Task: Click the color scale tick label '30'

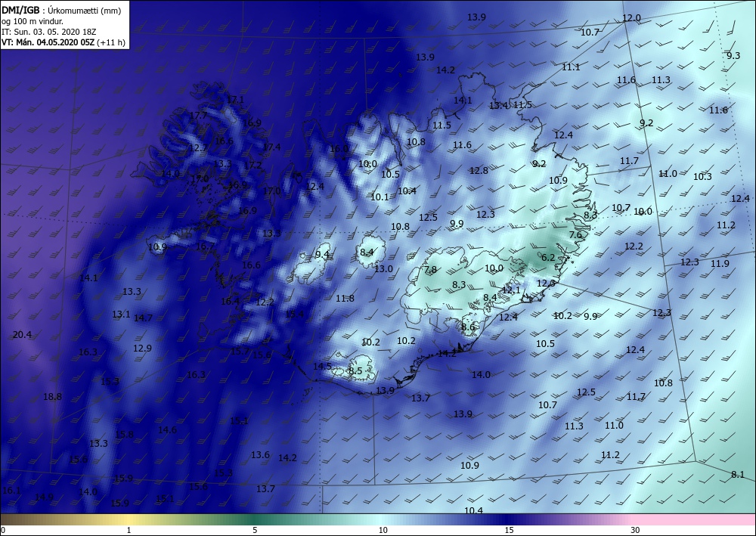Action: coord(636,530)
